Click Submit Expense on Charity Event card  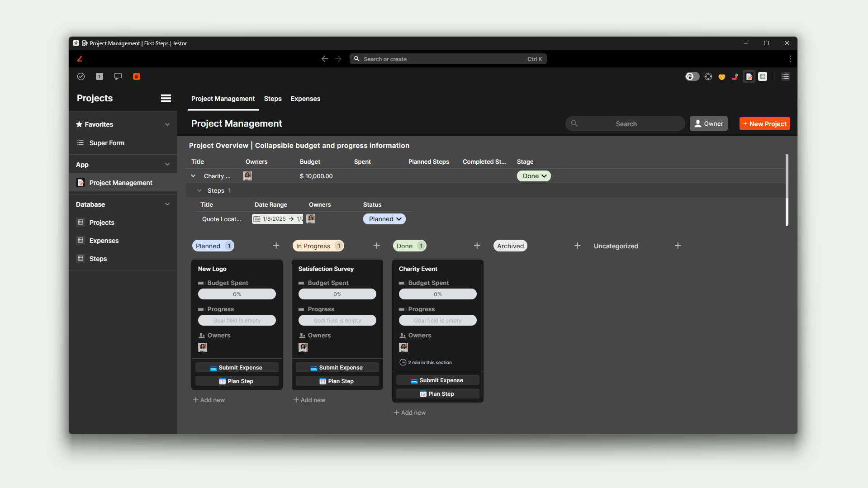coord(438,380)
